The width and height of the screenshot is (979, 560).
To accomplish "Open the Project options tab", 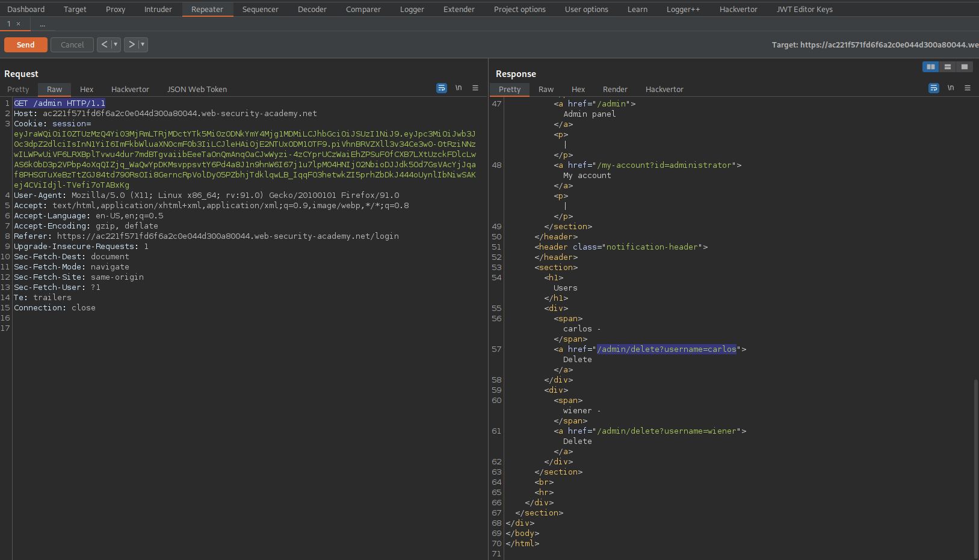I will coord(520,9).
